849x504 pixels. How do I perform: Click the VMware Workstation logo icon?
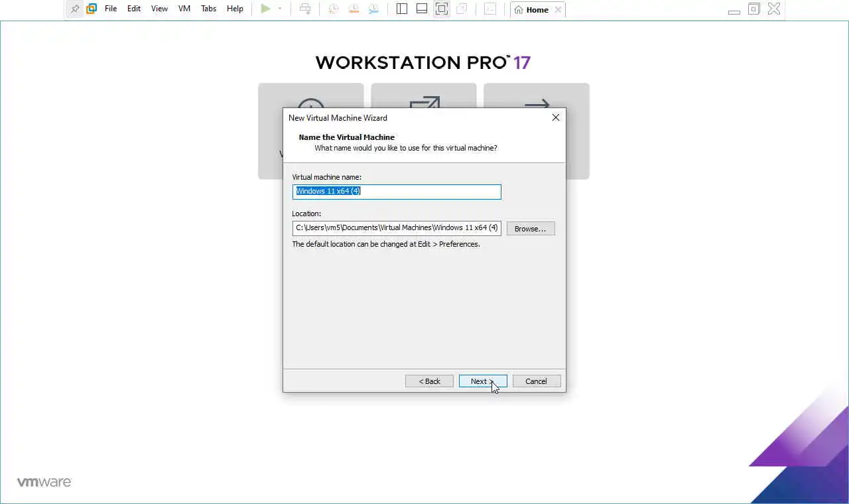pyautogui.click(x=92, y=9)
